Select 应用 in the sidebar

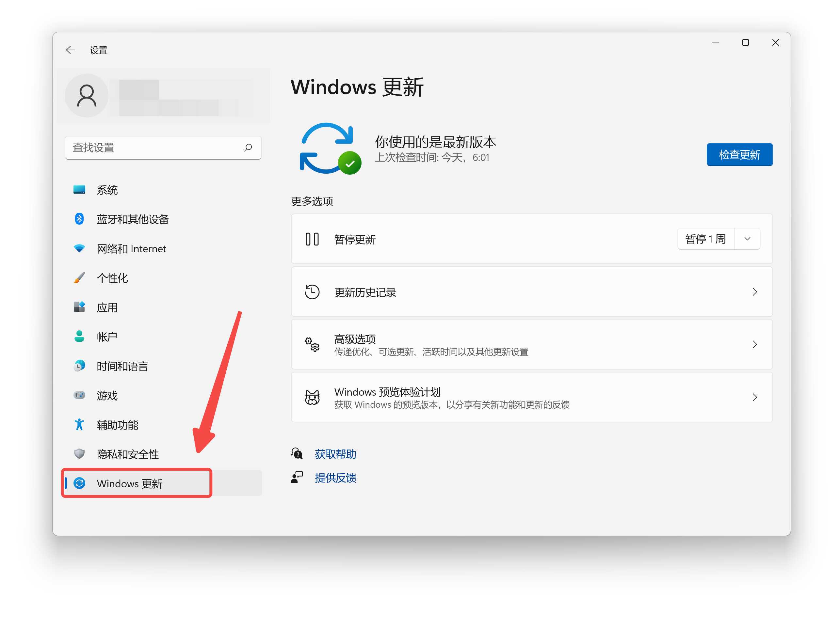click(x=163, y=307)
